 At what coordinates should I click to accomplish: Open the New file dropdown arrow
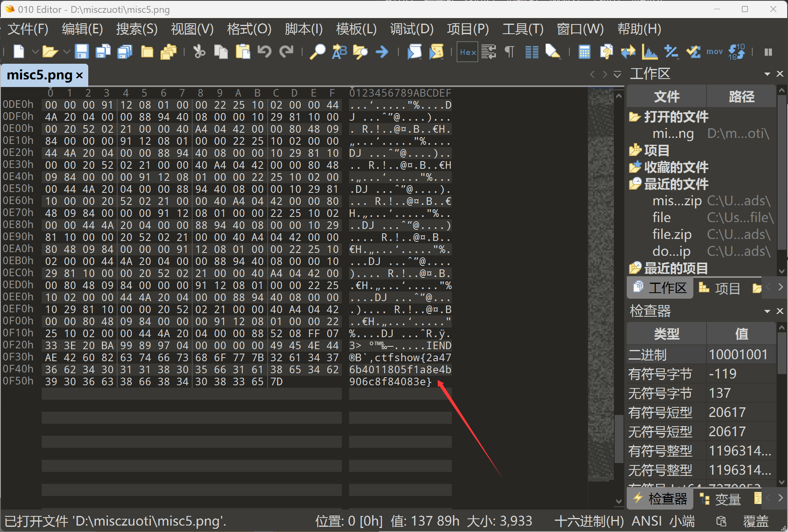(x=35, y=52)
